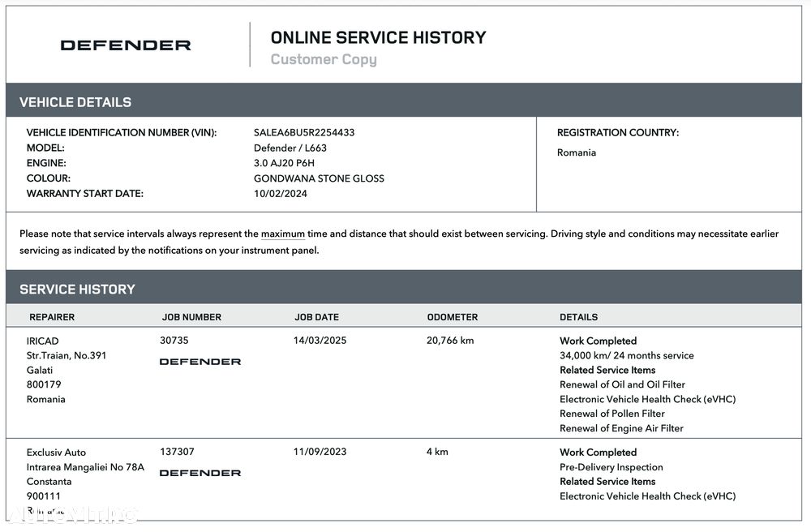Select address Str.Traian, No.391
The width and height of the screenshot is (811, 532).
tap(67, 356)
